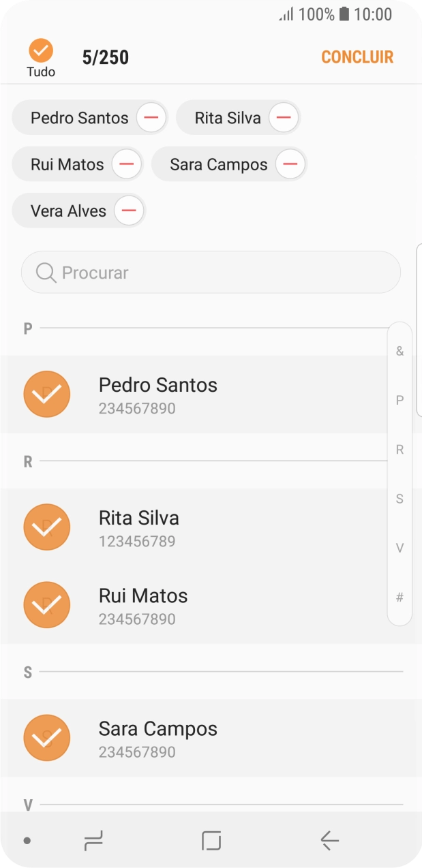Deselect the Rui Matos contact checkbox
Screen dimensions: 422x868
47,605
